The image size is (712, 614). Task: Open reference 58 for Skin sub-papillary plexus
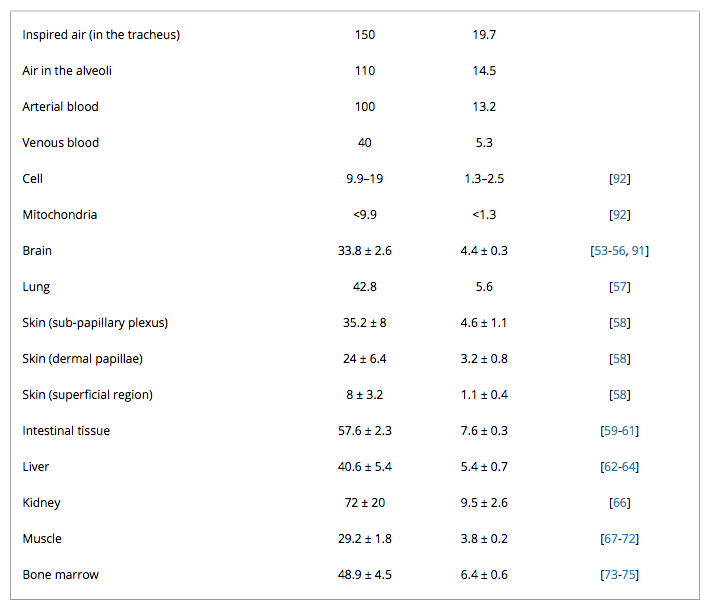point(619,322)
